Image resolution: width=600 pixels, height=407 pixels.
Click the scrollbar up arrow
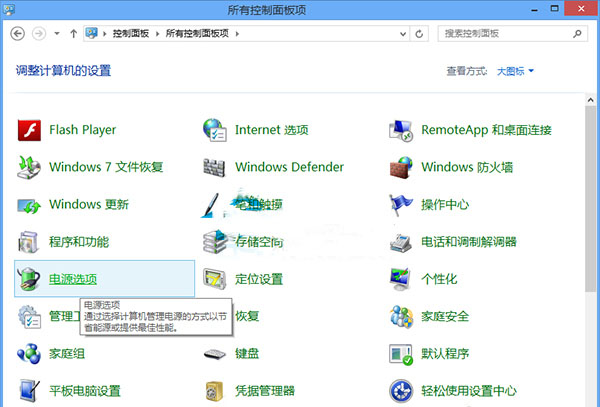[x=590, y=100]
